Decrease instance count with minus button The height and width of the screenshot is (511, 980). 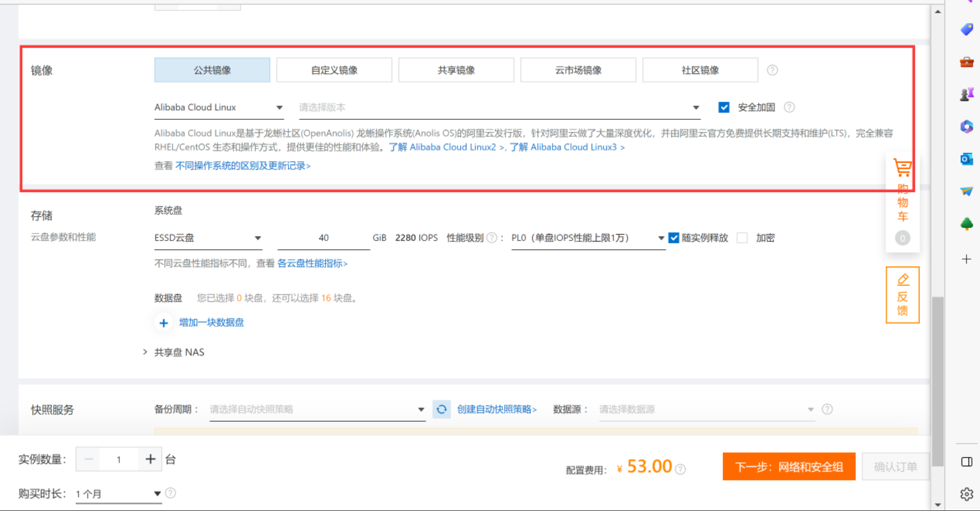click(89, 459)
